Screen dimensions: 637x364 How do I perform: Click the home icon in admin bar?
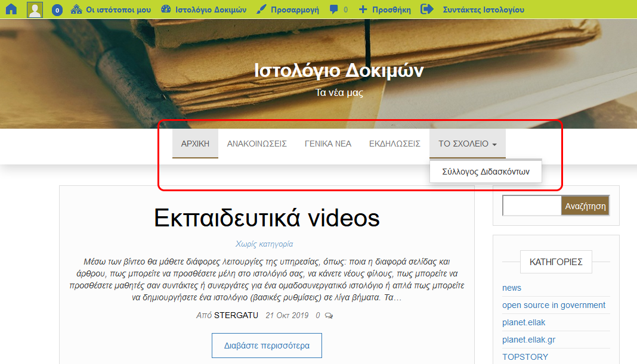pos(11,10)
